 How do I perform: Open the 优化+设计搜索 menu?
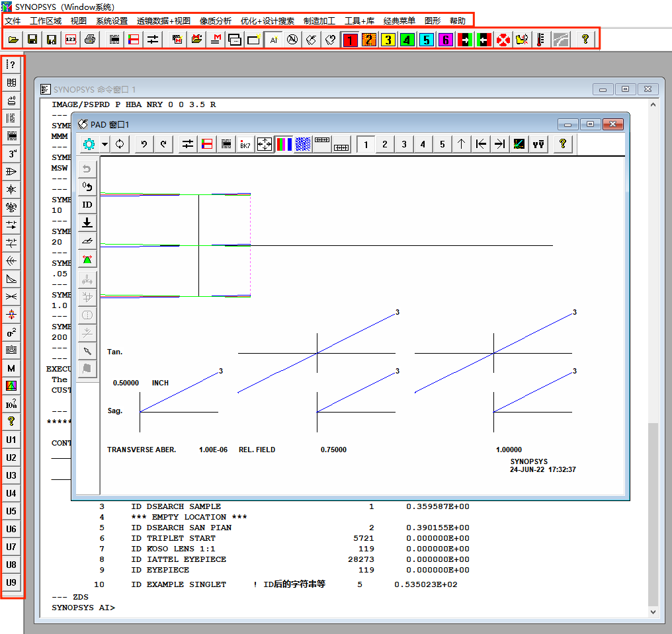click(267, 20)
